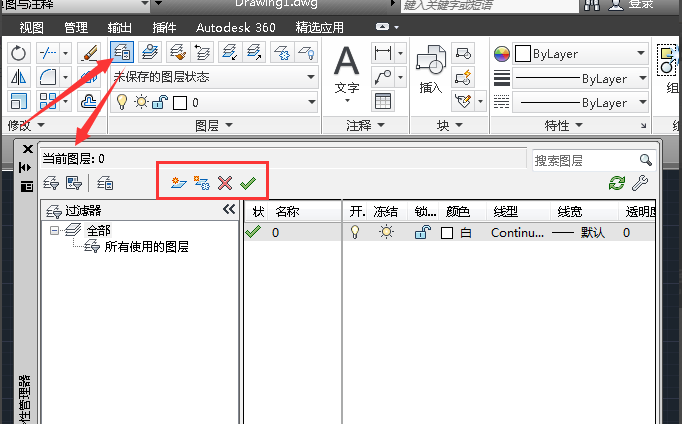Select the Offset tool
This screenshot has width=682, height=424.
click(x=89, y=102)
